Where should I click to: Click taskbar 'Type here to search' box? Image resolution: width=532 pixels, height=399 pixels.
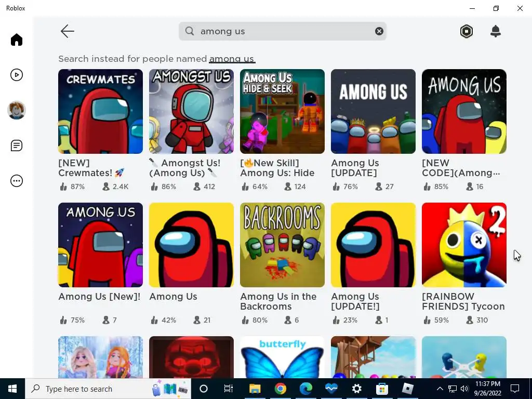(x=108, y=389)
